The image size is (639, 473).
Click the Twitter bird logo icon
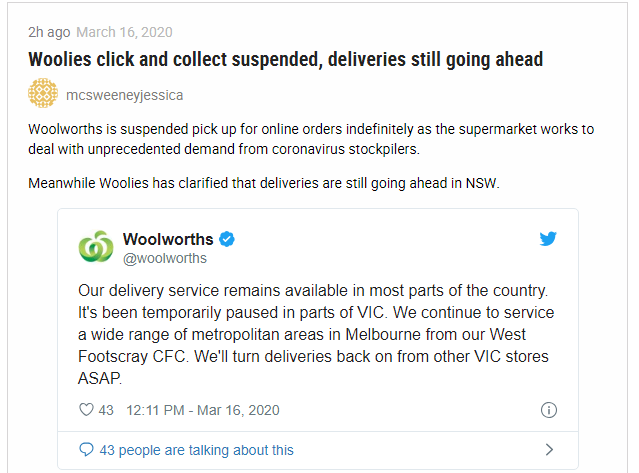click(x=548, y=239)
